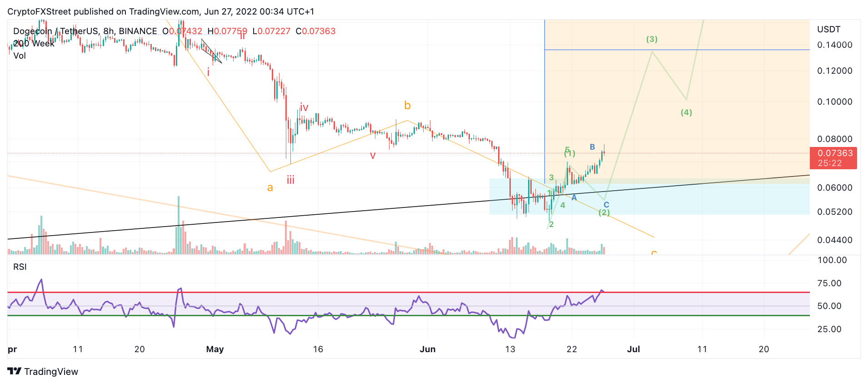868x384 pixels.
Task: Select the USDT currency label
Action: coord(828,29)
